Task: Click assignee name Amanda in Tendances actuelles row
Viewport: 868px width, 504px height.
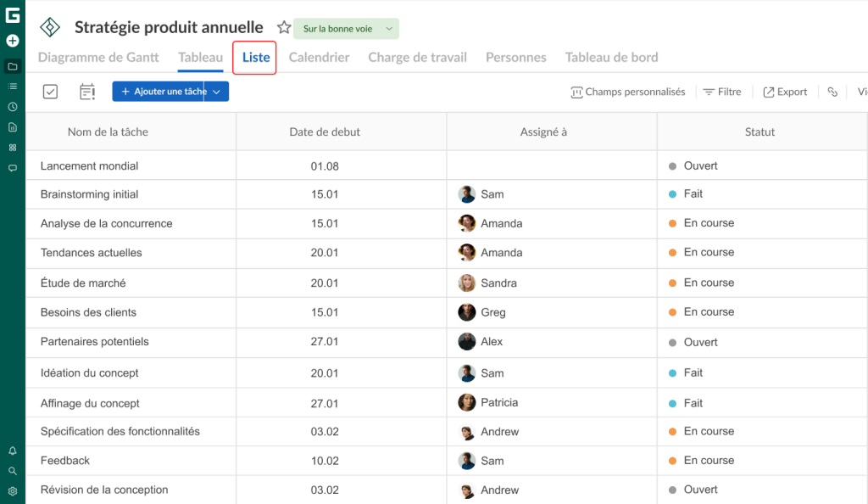Action: pyautogui.click(x=501, y=253)
